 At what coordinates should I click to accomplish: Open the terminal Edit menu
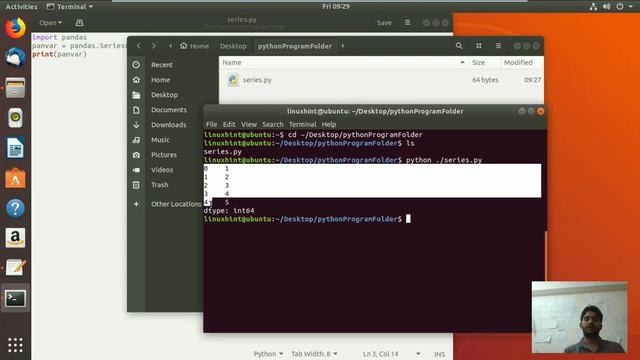229,124
